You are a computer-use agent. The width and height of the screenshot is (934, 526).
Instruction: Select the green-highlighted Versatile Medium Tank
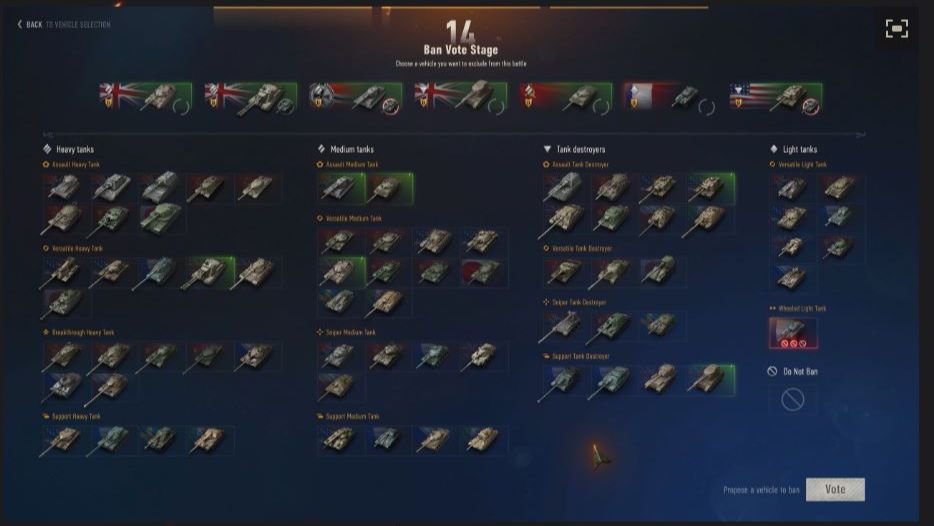click(341, 273)
